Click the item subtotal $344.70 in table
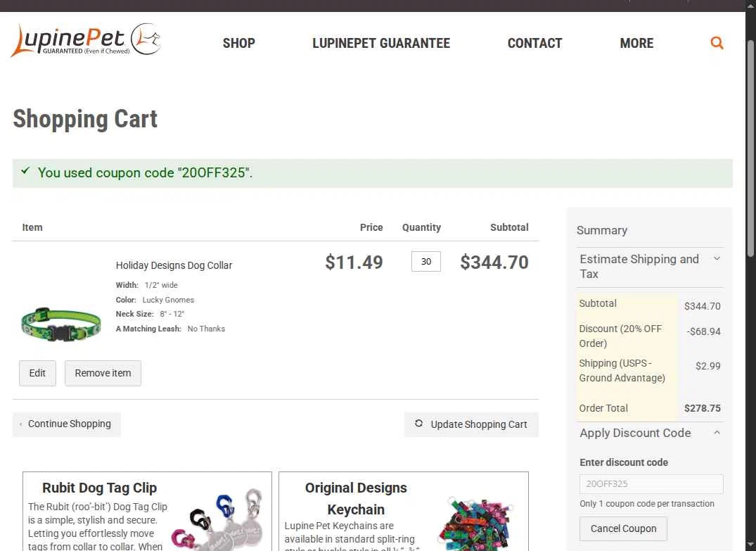756x551 pixels. click(x=494, y=262)
